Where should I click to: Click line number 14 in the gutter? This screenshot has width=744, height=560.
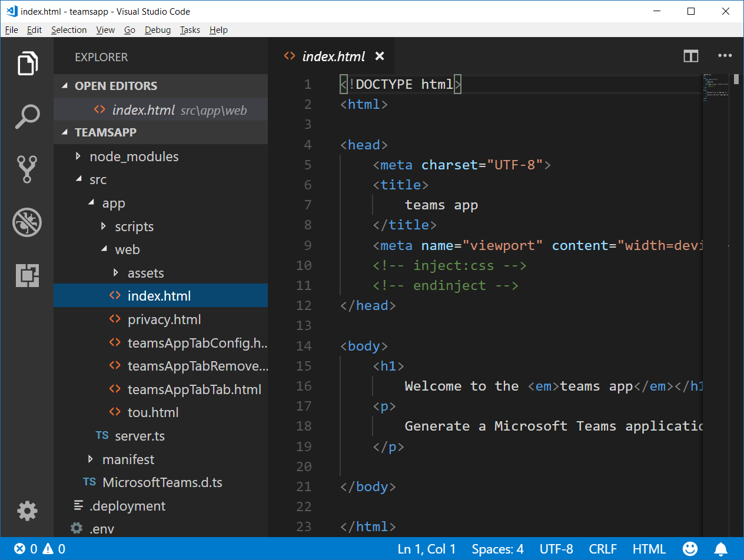click(304, 346)
